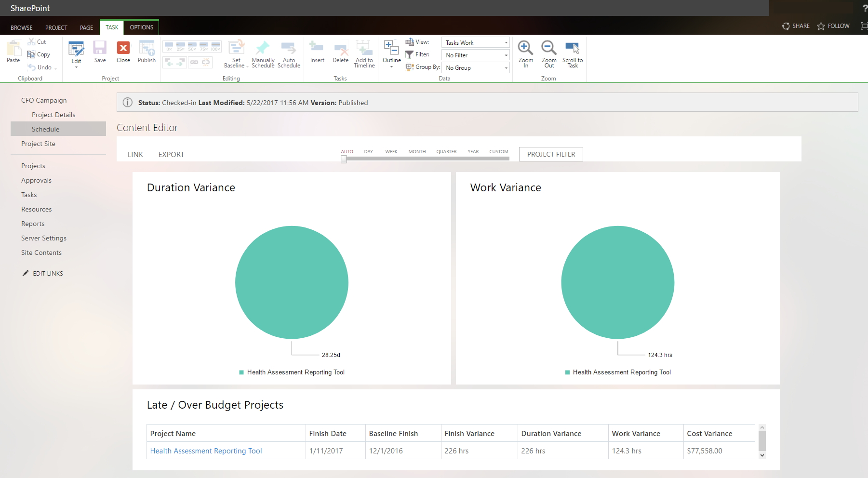The width and height of the screenshot is (868, 478).
Task: Open CFO Campaign in the sidebar
Action: [x=44, y=100]
